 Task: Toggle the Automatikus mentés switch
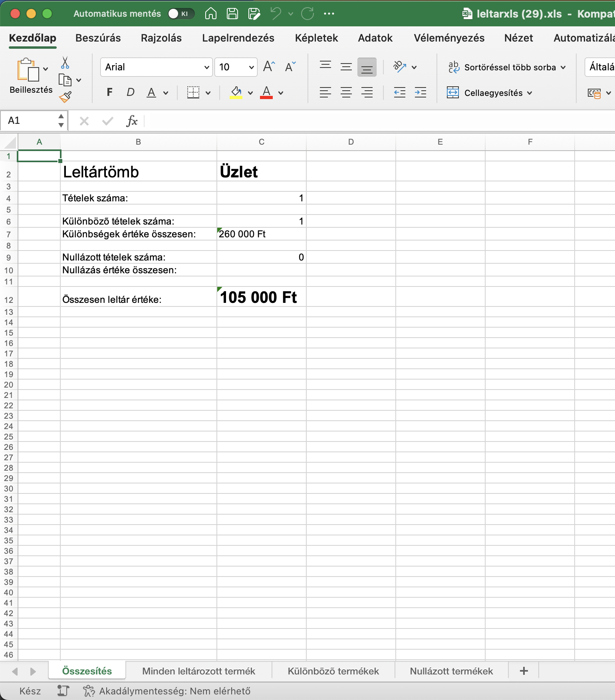click(x=181, y=14)
